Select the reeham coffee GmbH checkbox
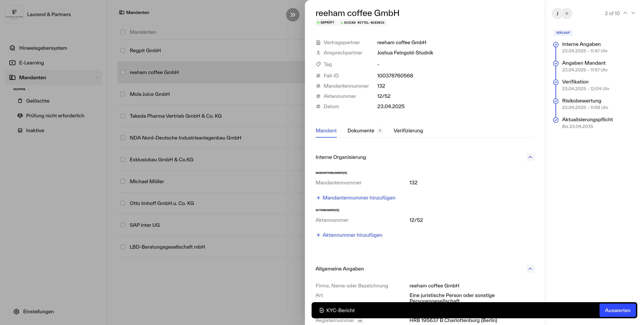 coord(122,72)
